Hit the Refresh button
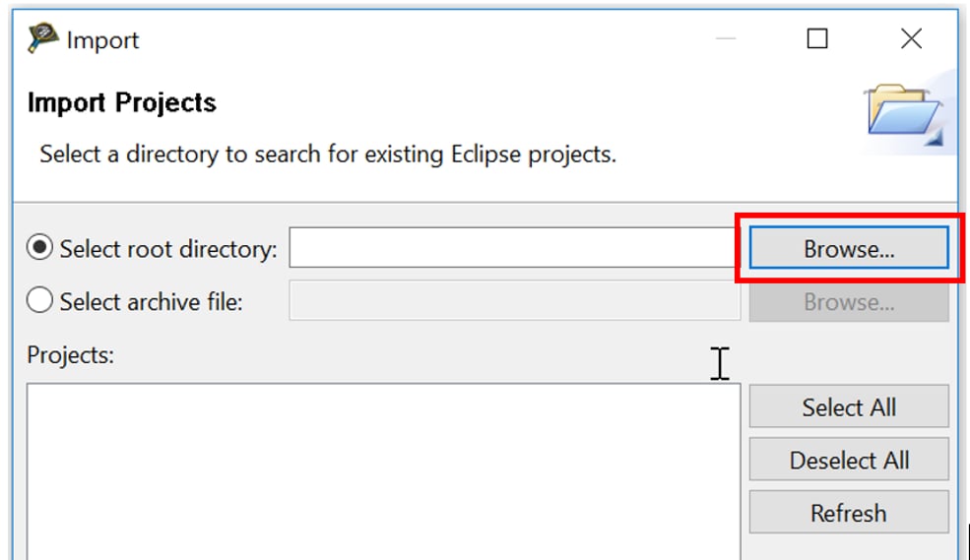970x560 pixels. pyautogui.click(x=848, y=513)
